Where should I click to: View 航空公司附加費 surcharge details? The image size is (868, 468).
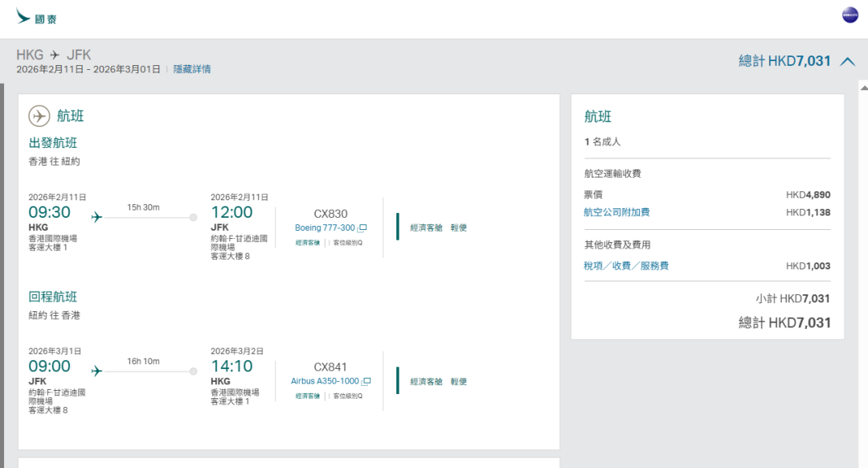click(x=616, y=212)
